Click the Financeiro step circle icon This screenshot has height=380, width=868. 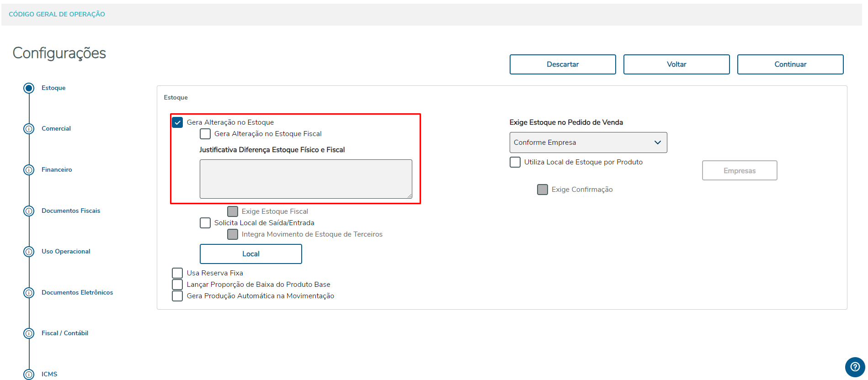29,170
